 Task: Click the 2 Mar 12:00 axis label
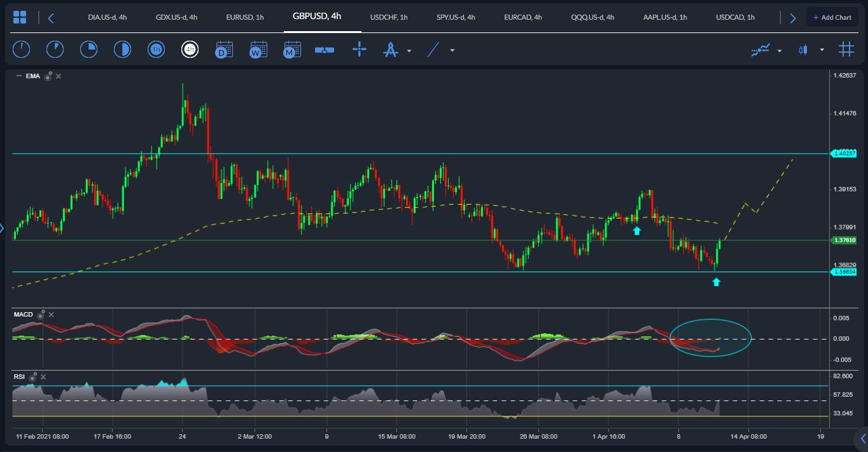(255, 437)
